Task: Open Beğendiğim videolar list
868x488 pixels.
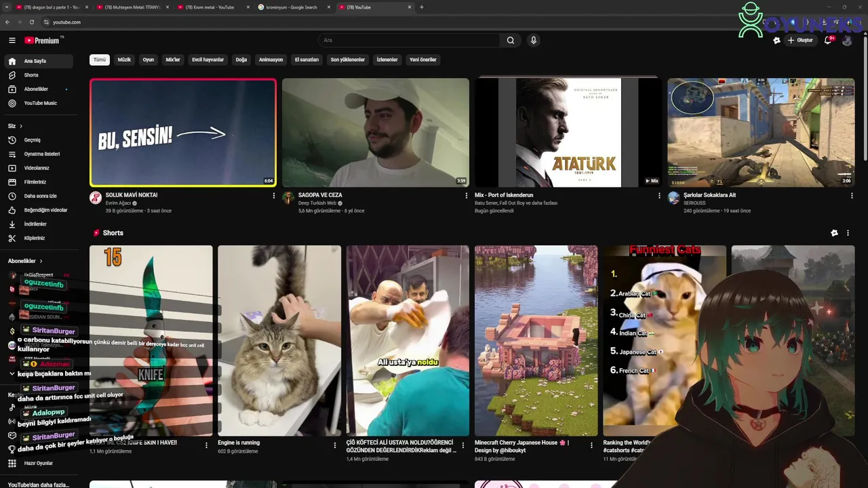Action: click(38, 210)
